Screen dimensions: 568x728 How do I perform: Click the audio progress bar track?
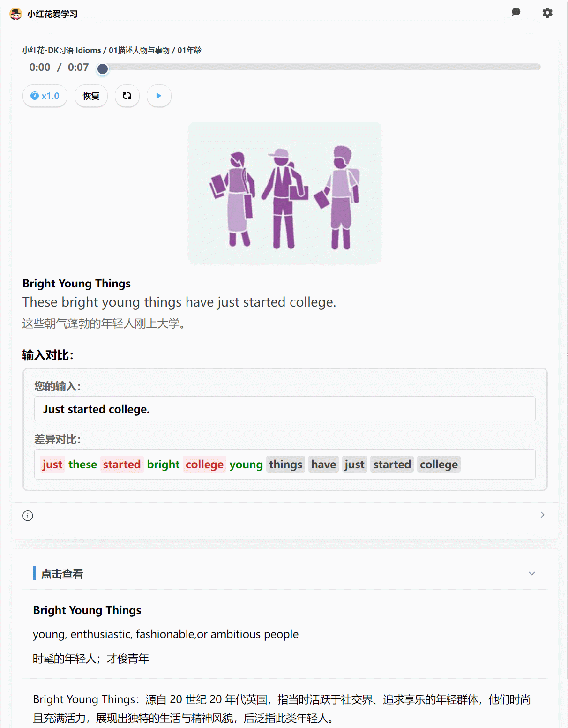[321, 67]
